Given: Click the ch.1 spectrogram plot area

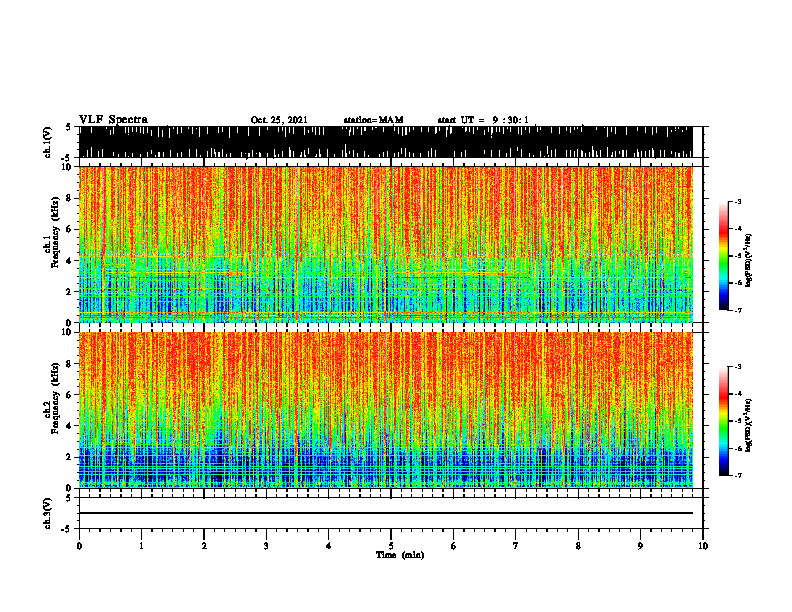Looking at the screenshot, I should (x=385, y=244).
